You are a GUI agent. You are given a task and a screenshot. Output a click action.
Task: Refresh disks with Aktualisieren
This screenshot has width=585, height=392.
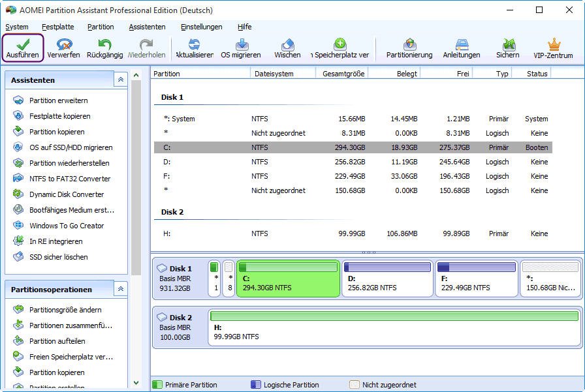[x=195, y=48]
